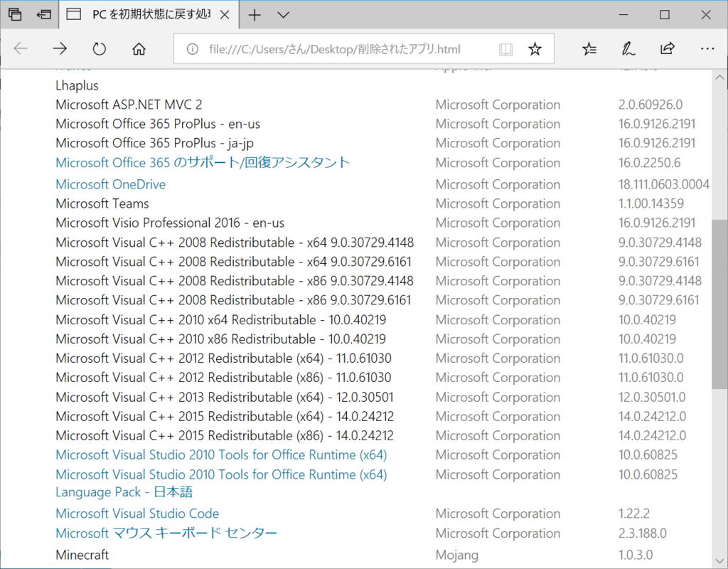Select version number 12.0.30501.0
Image resolution: width=728 pixels, height=569 pixels.
[652, 398]
